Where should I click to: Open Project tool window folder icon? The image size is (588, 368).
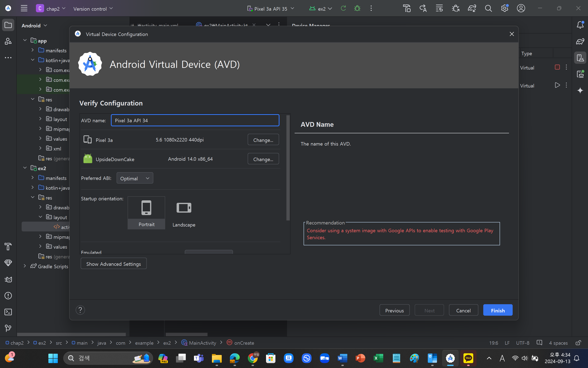point(8,25)
